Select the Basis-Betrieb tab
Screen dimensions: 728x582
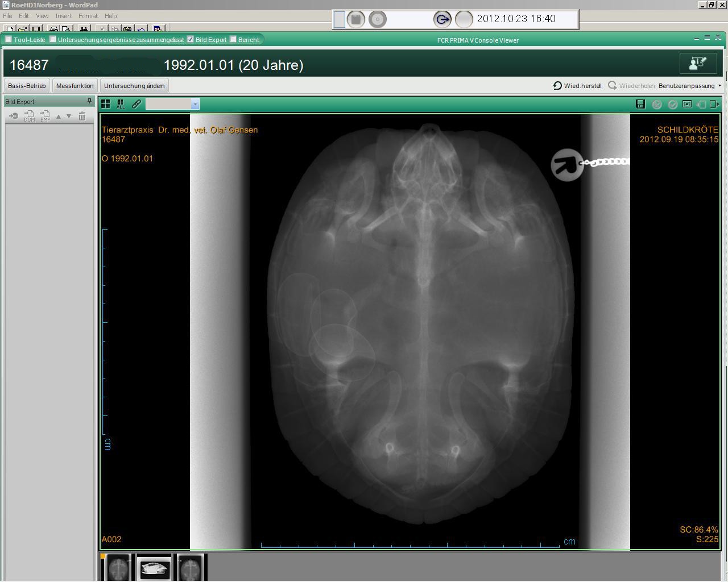(27, 86)
